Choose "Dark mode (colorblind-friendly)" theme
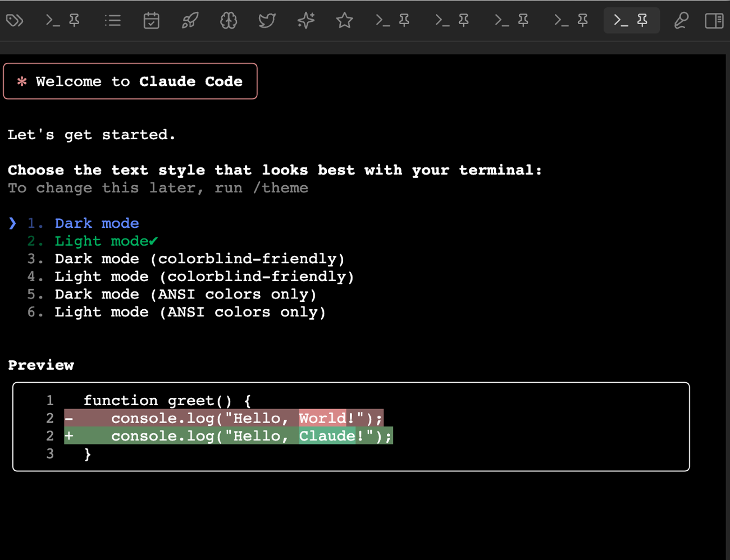The image size is (730, 560). click(199, 259)
